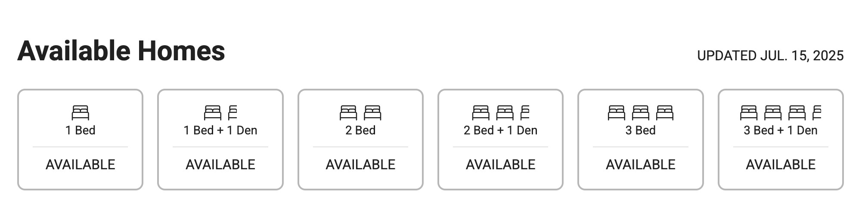Click the second bed icon in 2 Bed card
Image resolution: width=868 pixels, height=224 pixels.
point(372,113)
